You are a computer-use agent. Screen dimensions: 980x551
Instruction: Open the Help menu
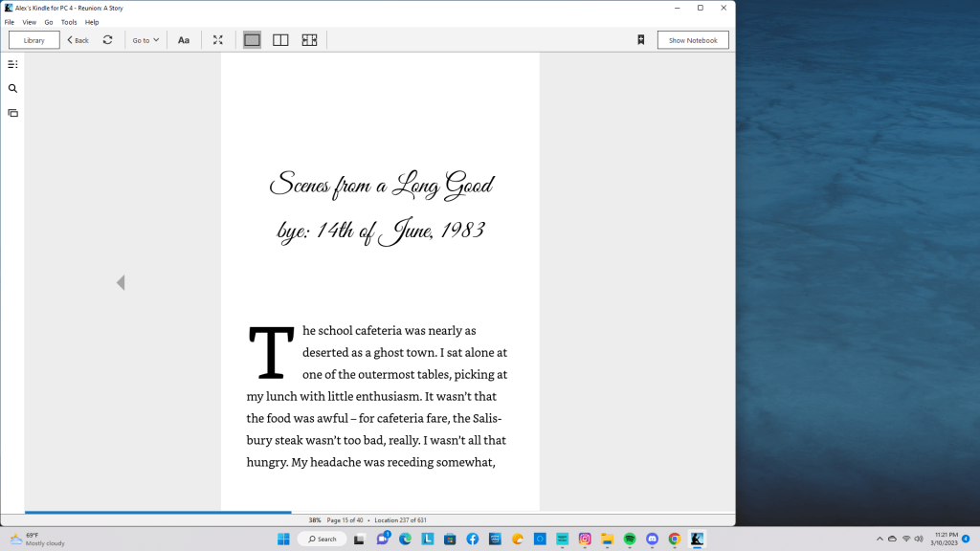[x=92, y=22]
